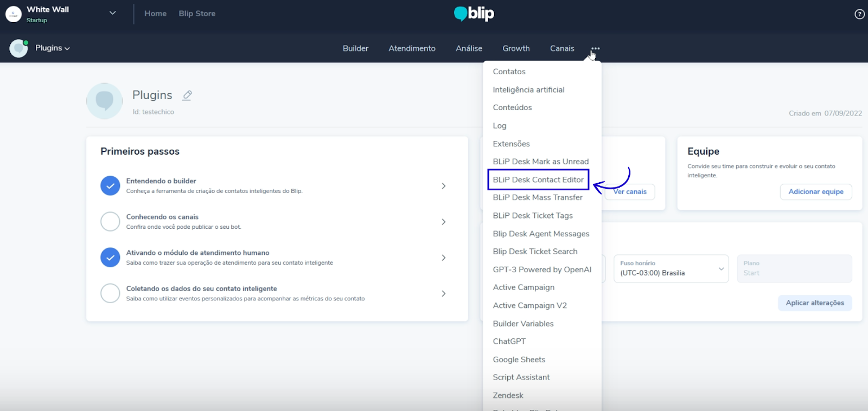868x411 pixels.
Task: Toggle the Conhecendo os canais circle
Action: click(x=110, y=221)
